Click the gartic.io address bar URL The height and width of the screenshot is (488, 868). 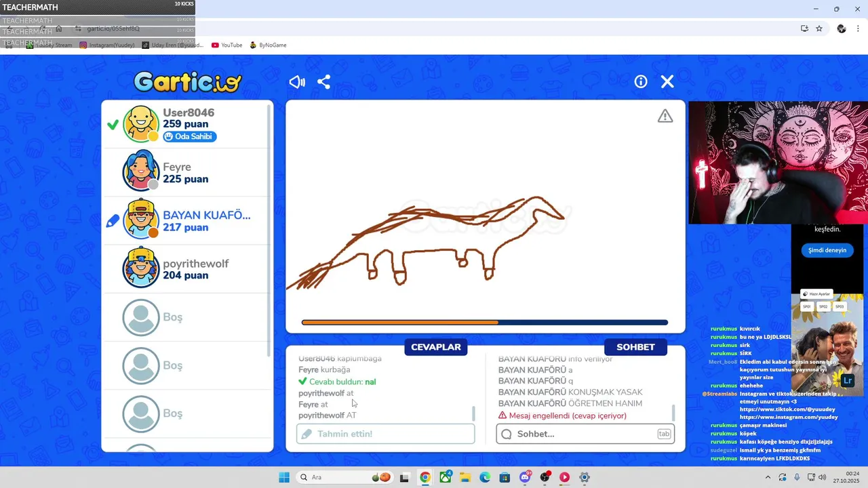(113, 28)
